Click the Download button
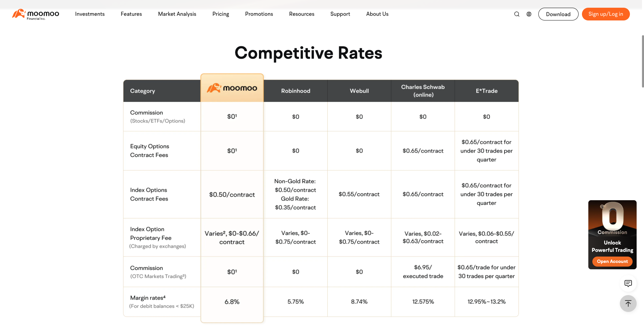The width and height of the screenshot is (644, 331). click(558, 14)
